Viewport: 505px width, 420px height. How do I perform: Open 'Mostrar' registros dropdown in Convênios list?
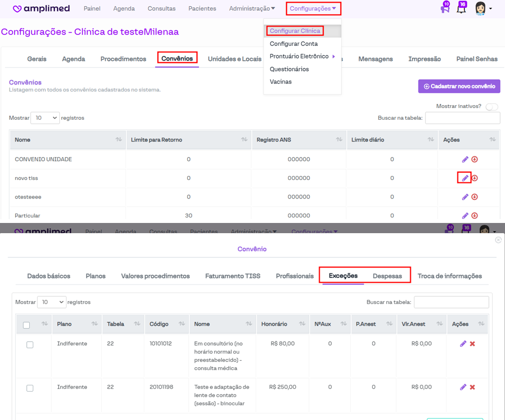coord(45,118)
